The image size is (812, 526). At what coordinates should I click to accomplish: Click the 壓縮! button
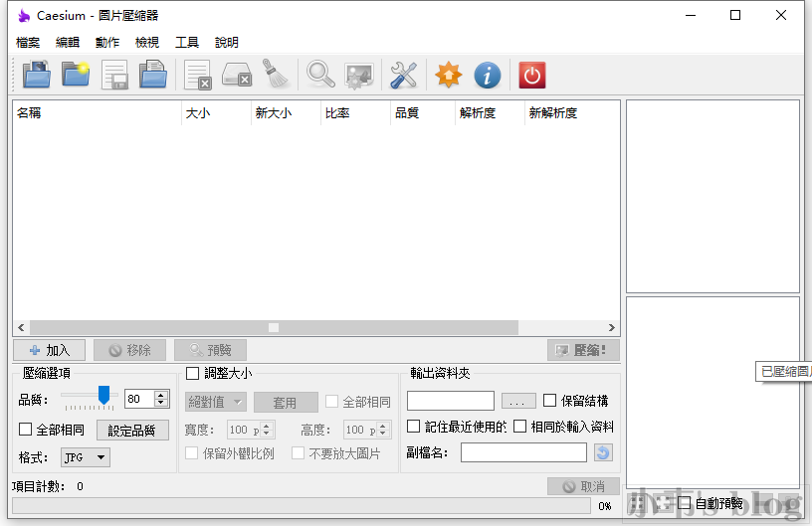pos(583,350)
